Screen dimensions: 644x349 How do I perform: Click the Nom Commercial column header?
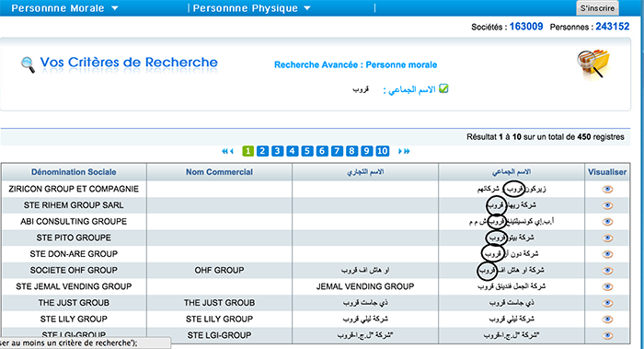[x=219, y=172]
